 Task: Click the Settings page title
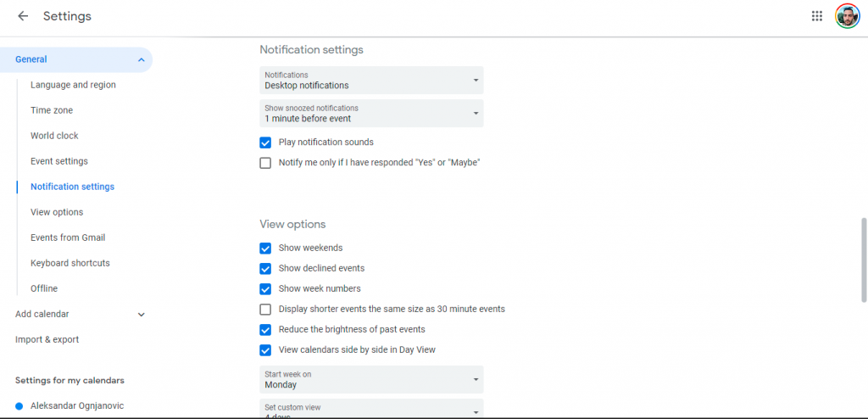67,16
